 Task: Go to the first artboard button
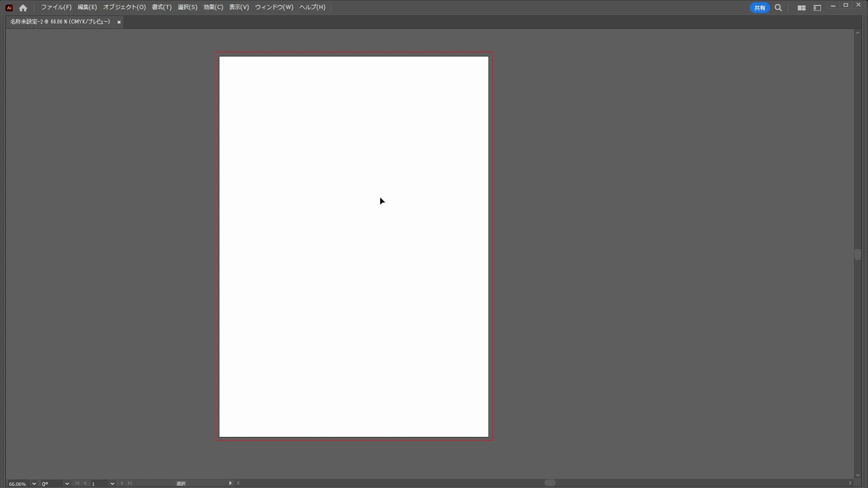click(x=77, y=483)
